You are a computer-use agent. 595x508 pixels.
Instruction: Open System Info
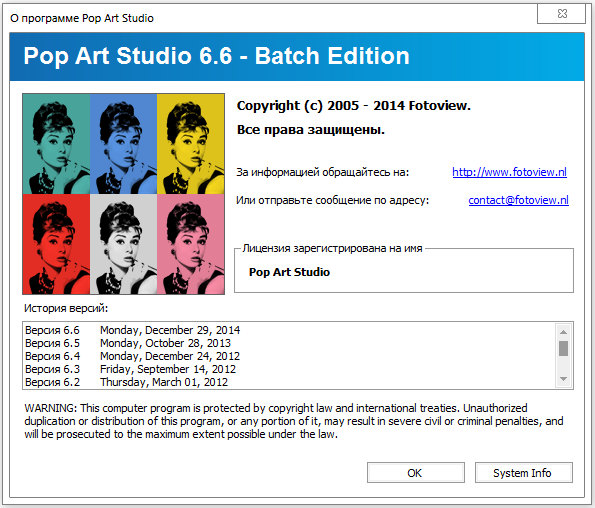pyautogui.click(x=524, y=473)
